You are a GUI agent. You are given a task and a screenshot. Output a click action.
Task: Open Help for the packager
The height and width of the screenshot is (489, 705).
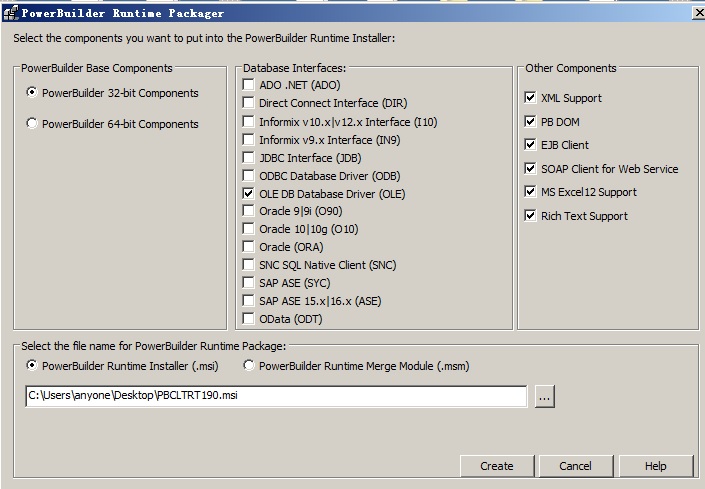click(656, 466)
